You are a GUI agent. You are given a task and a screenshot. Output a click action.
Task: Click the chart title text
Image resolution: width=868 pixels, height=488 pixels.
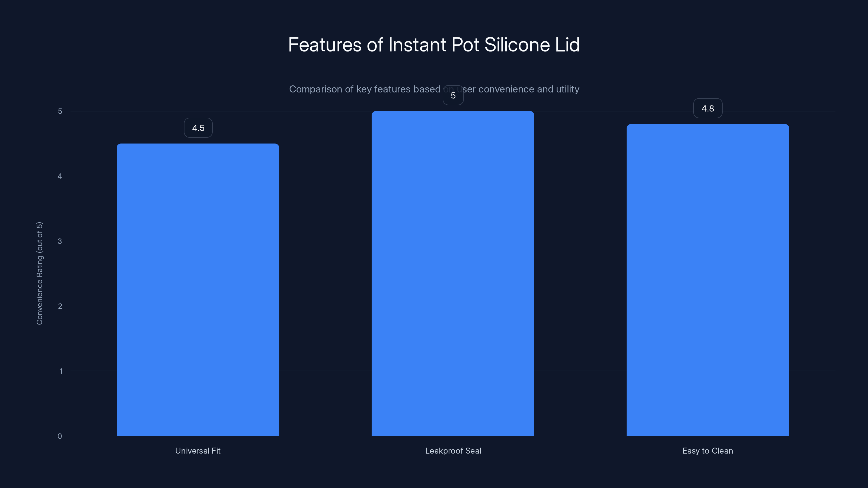pyautogui.click(x=434, y=44)
